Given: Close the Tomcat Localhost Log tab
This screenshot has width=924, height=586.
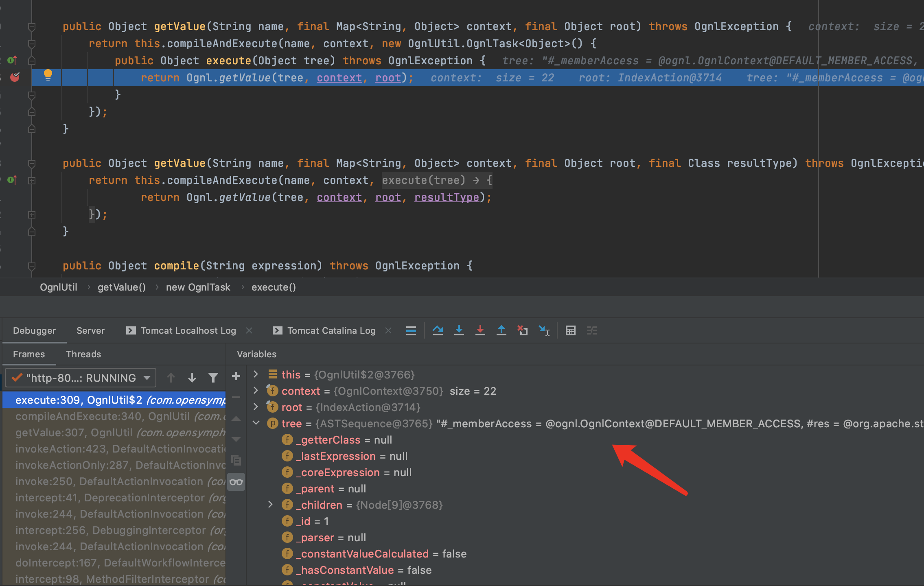Looking at the screenshot, I should pyautogui.click(x=249, y=330).
